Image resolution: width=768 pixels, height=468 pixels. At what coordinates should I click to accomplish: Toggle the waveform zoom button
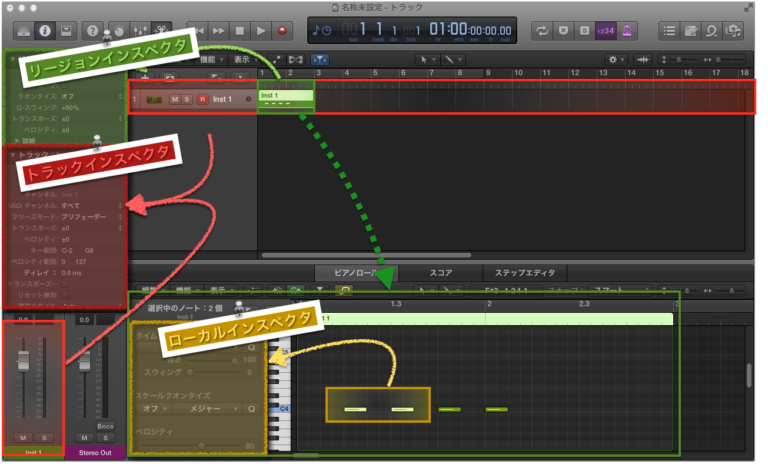point(643,59)
